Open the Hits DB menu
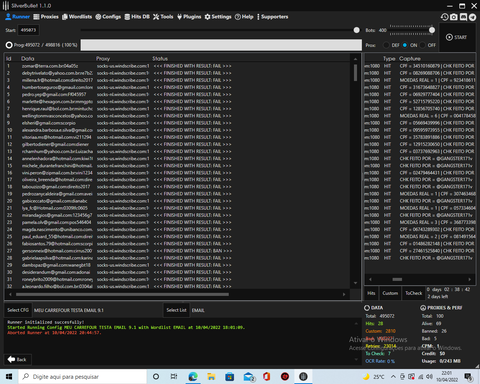480x384 pixels. (x=137, y=17)
